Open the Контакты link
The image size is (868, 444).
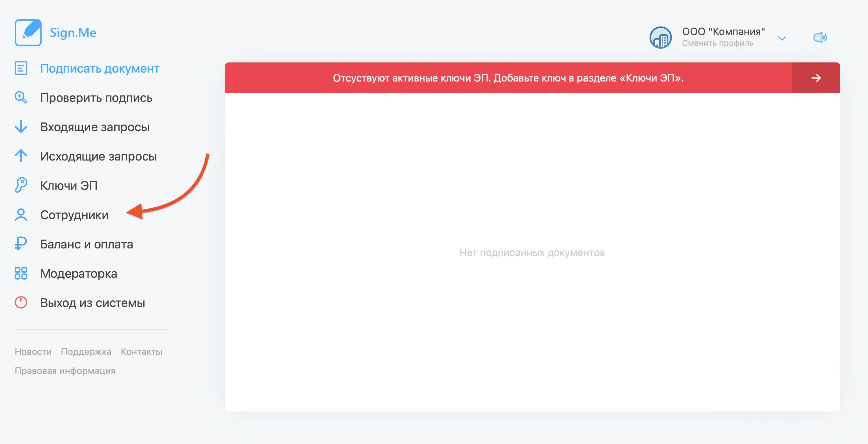coord(141,352)
